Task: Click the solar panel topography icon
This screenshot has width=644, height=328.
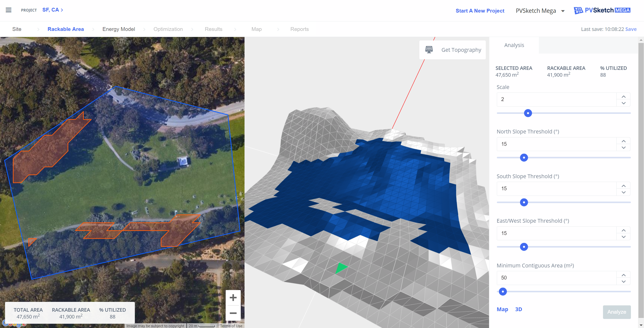Action: 429,50
